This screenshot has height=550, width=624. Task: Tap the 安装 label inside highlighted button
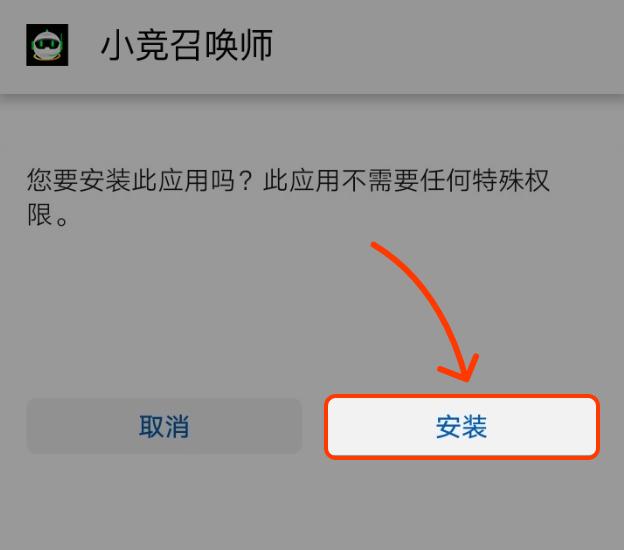461,427
